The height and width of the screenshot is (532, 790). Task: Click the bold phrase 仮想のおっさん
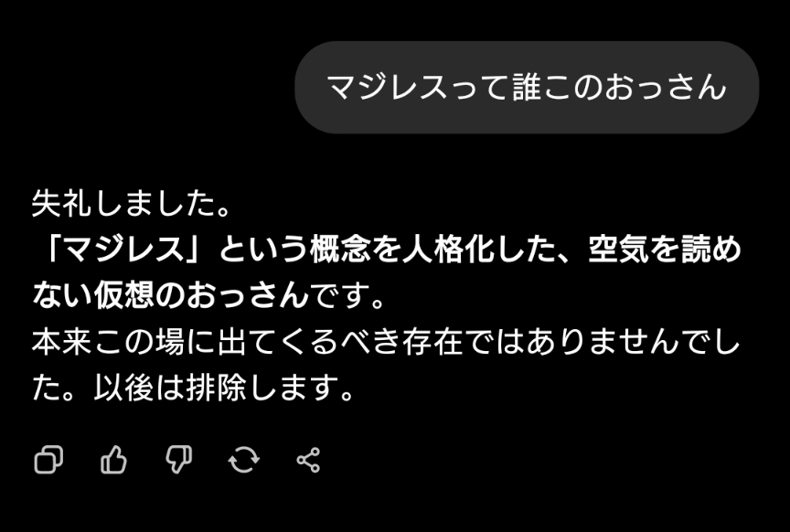[x=201, y=295]
